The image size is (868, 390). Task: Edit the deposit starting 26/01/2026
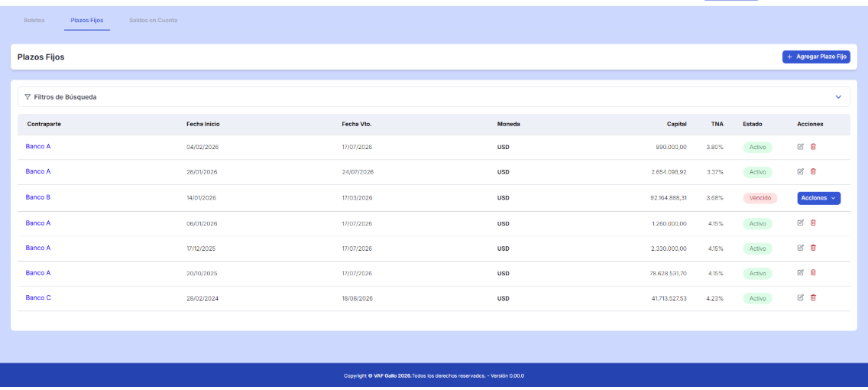click(x=800, y=172)
